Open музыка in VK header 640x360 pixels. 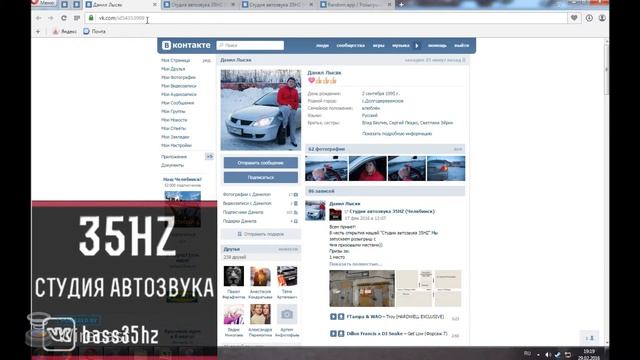point(400,46)
